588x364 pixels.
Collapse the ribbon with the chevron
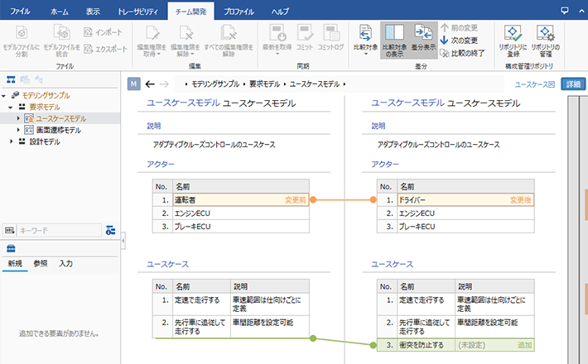point(581,11)
